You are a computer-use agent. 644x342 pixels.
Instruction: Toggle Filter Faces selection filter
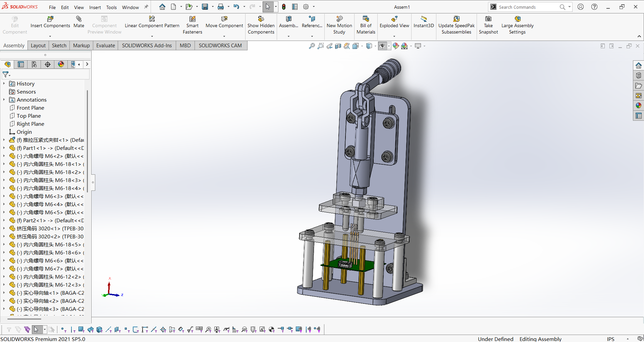pyautogui.click(x=81, y=330)
